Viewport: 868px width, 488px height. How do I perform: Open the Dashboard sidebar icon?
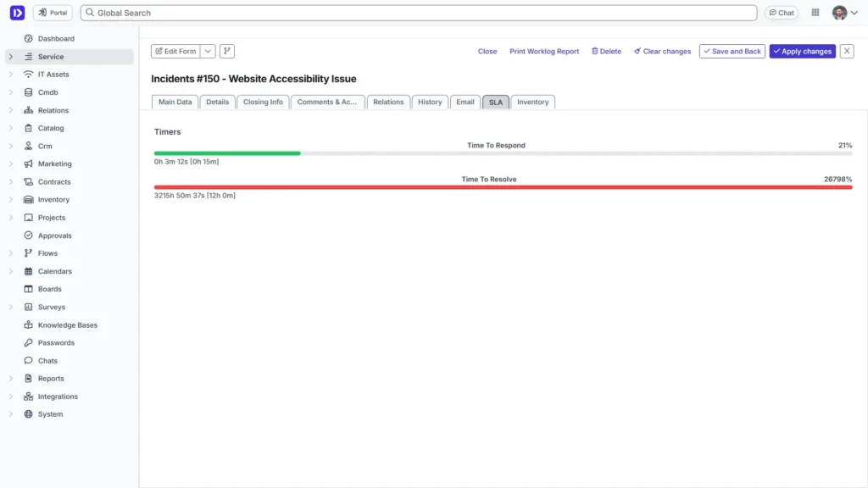coord(28,38)
